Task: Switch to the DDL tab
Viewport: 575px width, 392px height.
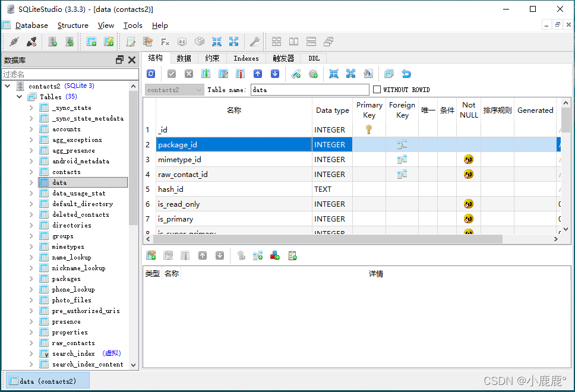Action: coord(314,58)
